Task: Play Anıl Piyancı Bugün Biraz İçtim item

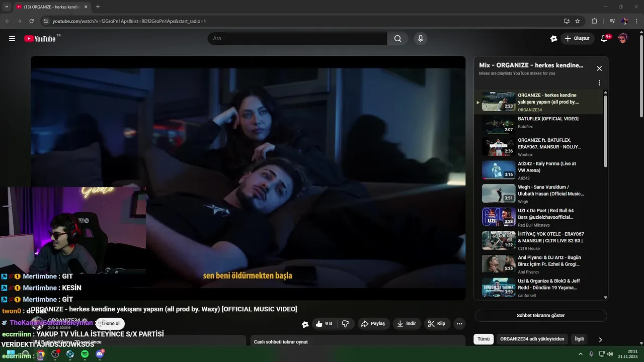Action: click(x=538, y=264)
